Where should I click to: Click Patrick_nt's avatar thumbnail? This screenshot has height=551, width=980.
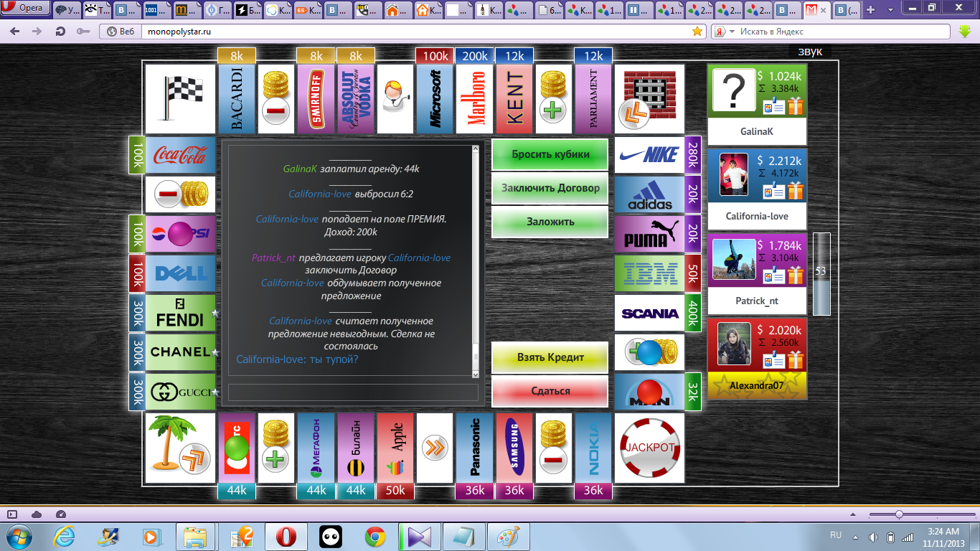734,258
